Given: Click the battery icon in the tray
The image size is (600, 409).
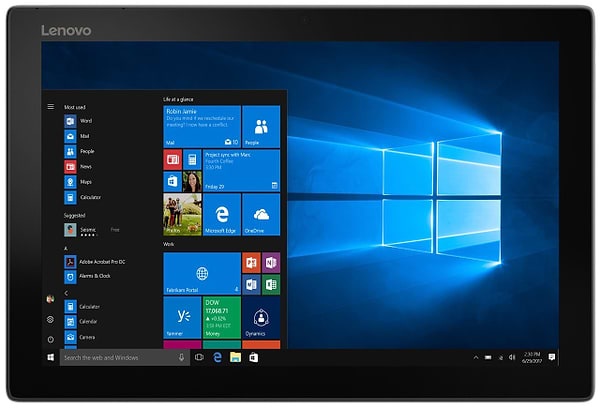Looking at the screenshot, I should click(488, 357).
